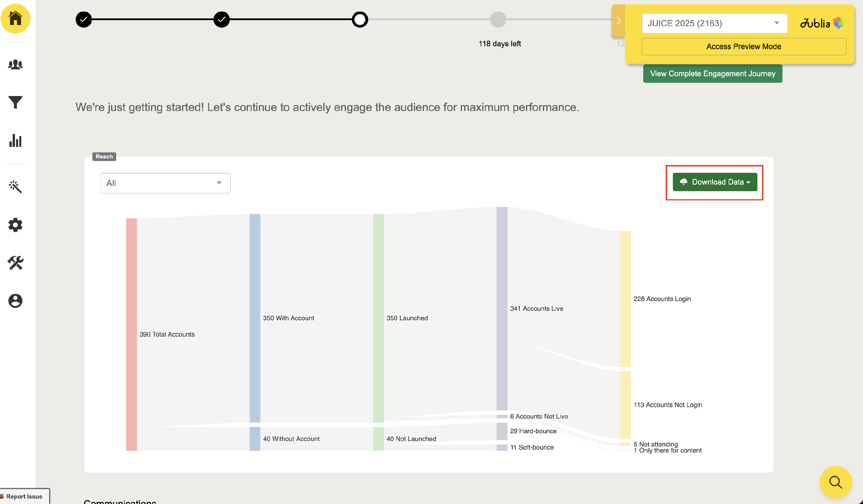Open the user profile icon in sidebar
The width and height of the screenshot is (863, 504).
16,301
